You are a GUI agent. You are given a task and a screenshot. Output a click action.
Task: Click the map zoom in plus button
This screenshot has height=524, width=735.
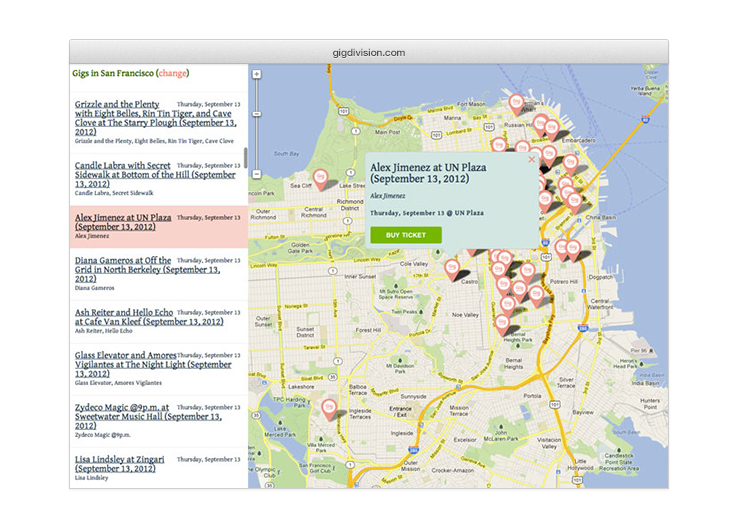pos(257,74)
